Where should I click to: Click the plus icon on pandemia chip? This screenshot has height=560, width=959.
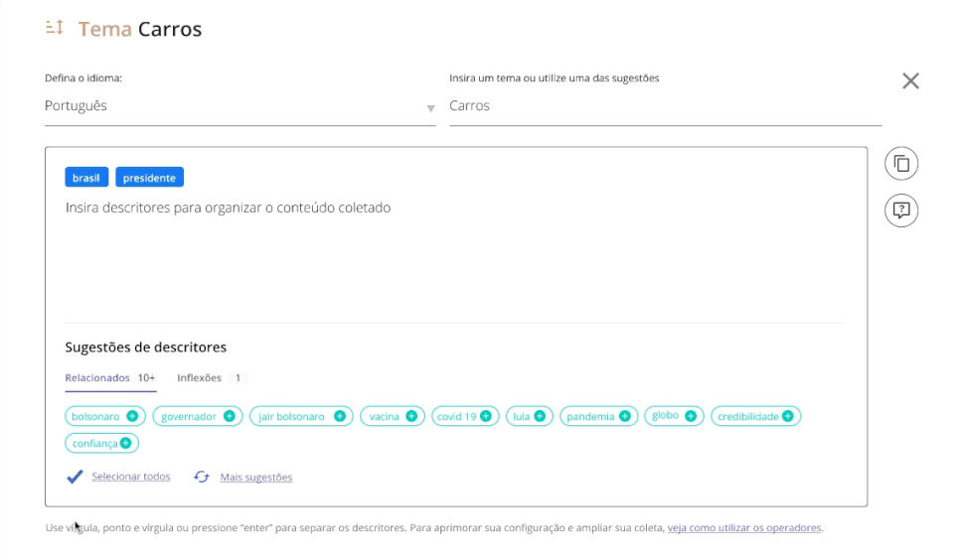coord(625,416)
